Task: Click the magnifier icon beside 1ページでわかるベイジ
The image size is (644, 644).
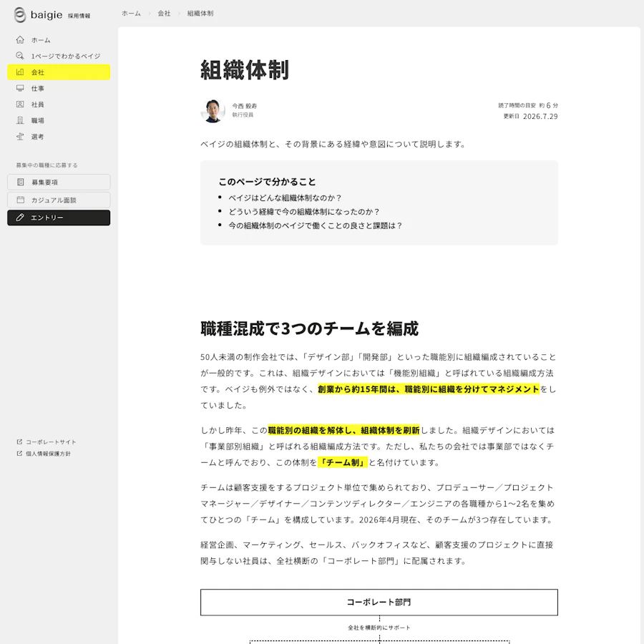Action: pyautogui.click(x=20, y=56)
